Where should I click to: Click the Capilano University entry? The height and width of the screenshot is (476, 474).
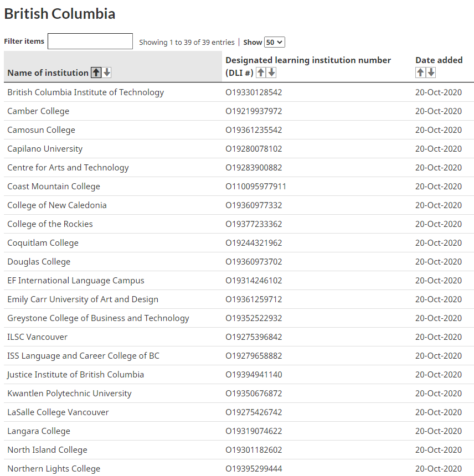(45, 149)
